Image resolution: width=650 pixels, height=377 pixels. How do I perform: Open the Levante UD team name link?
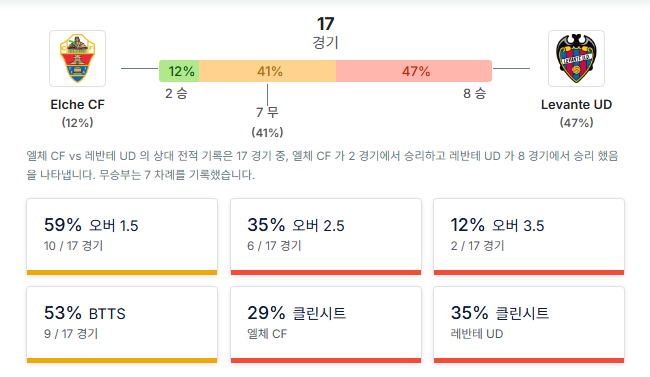[x=576, y=105]
